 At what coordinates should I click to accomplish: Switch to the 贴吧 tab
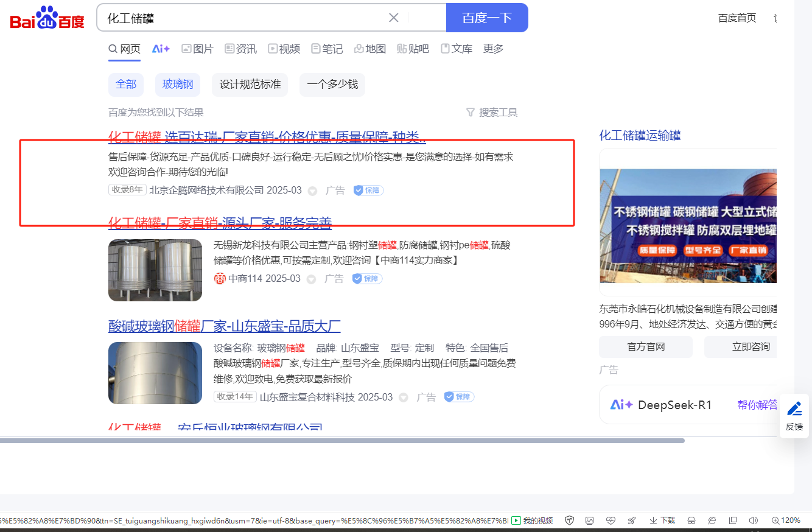click(413, 49)
